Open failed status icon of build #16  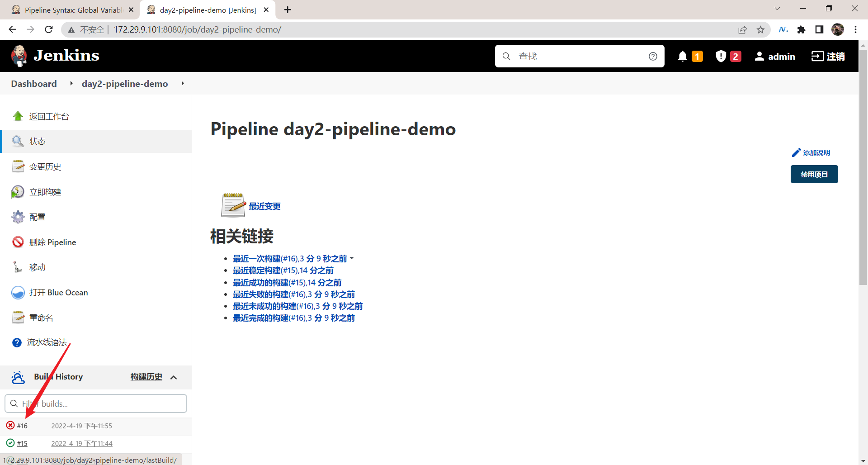coord(10,425)
